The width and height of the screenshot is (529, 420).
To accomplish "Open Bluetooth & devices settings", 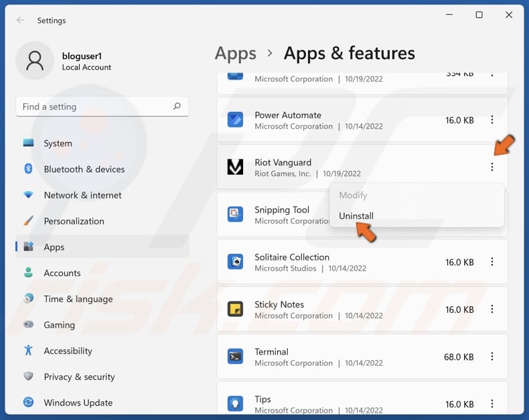I will pyautogui.click(x=84, y=169).
